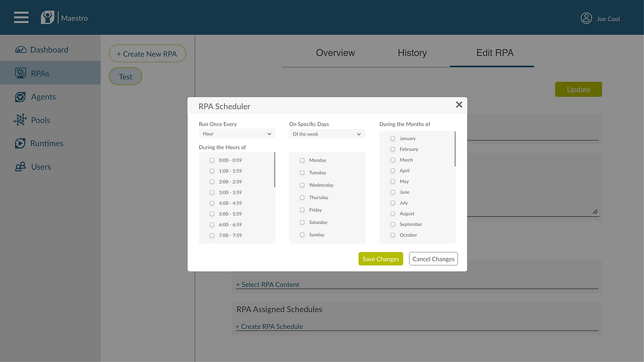
Task: Click the Joe Cool username
Action: click(609, 19)
